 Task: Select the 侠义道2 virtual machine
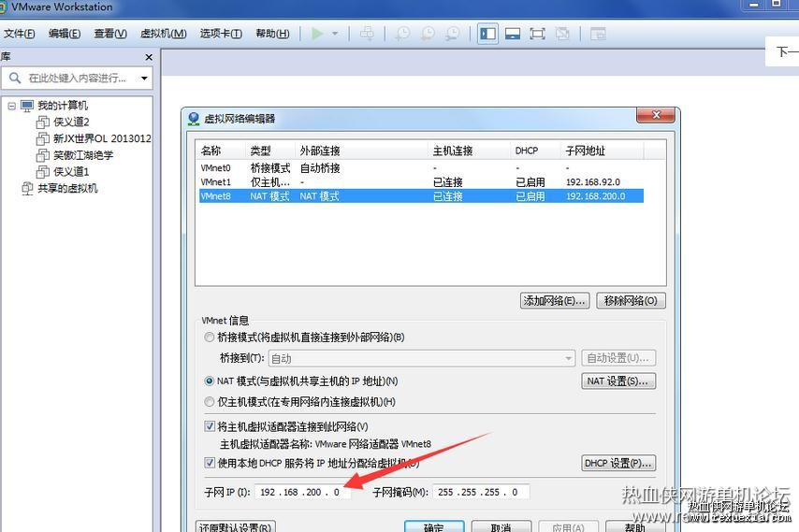tap(71, 122)
